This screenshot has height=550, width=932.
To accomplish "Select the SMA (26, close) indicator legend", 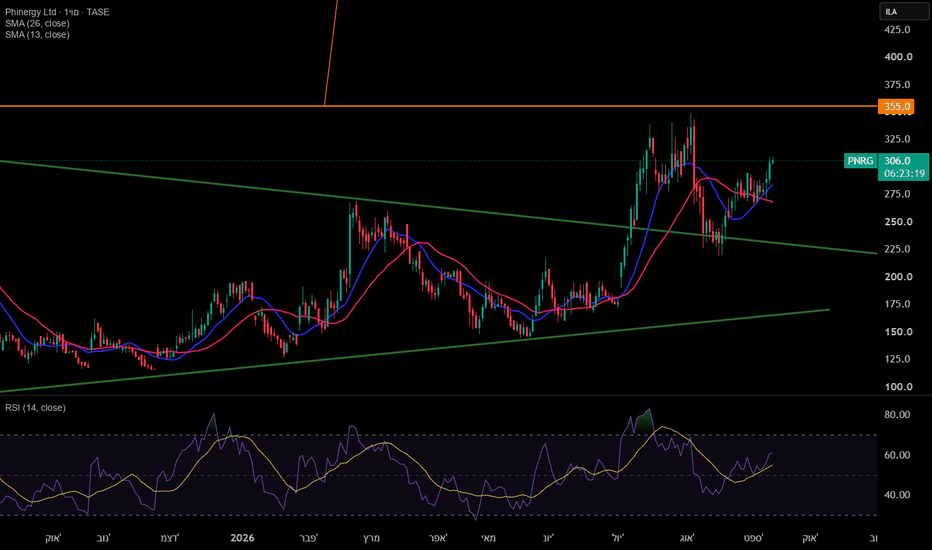I will (x=37, y=23).
